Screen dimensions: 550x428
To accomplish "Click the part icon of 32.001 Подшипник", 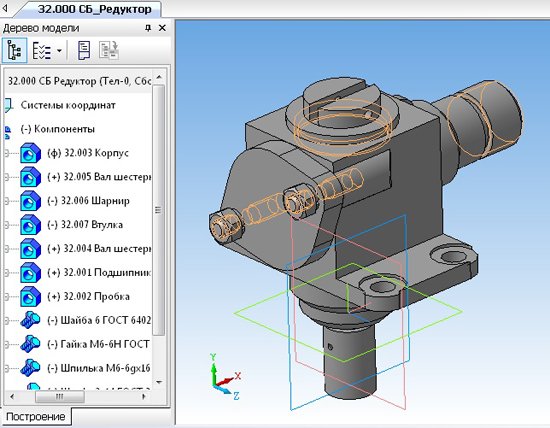I will click(30, 273).
